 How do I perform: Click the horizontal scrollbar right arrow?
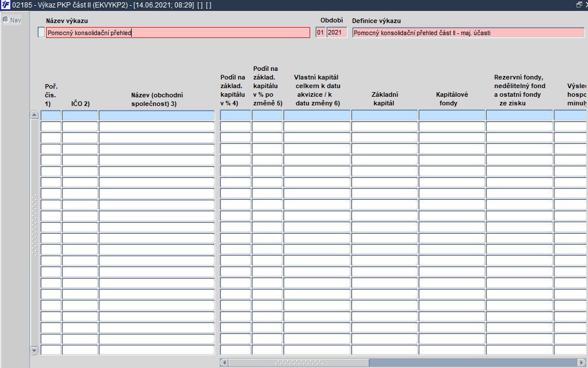582,363
